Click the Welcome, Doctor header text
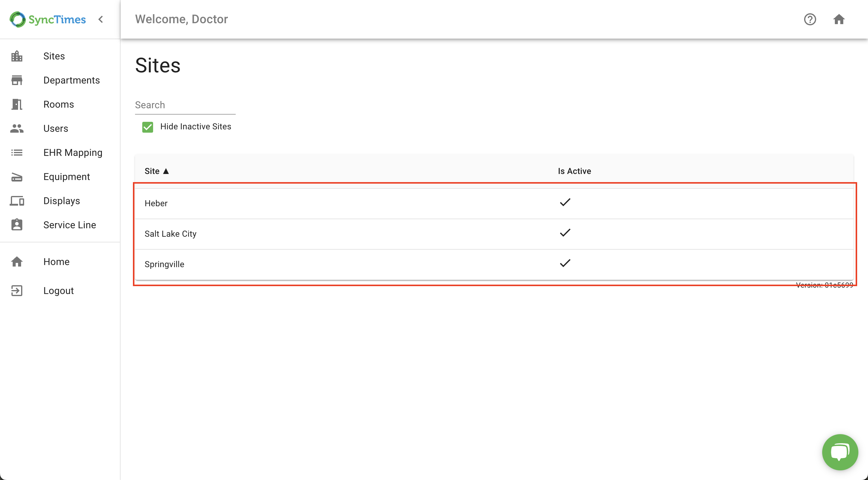This screenshot has height=480, width=868. click(181, 19)
